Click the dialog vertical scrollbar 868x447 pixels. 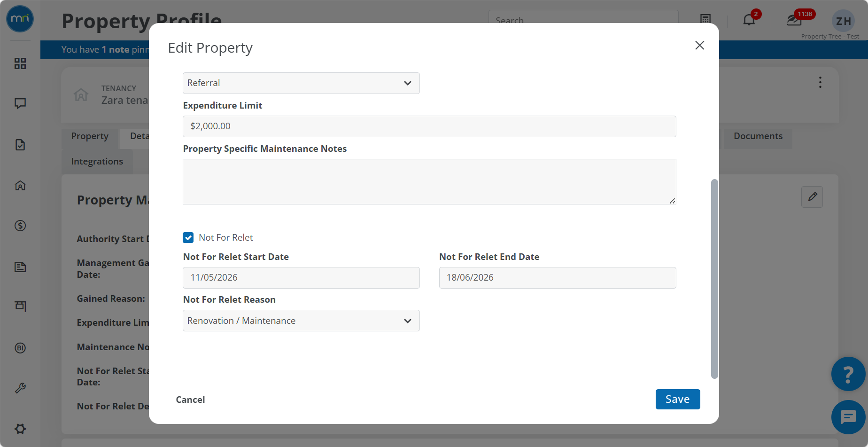click(714, 279)
